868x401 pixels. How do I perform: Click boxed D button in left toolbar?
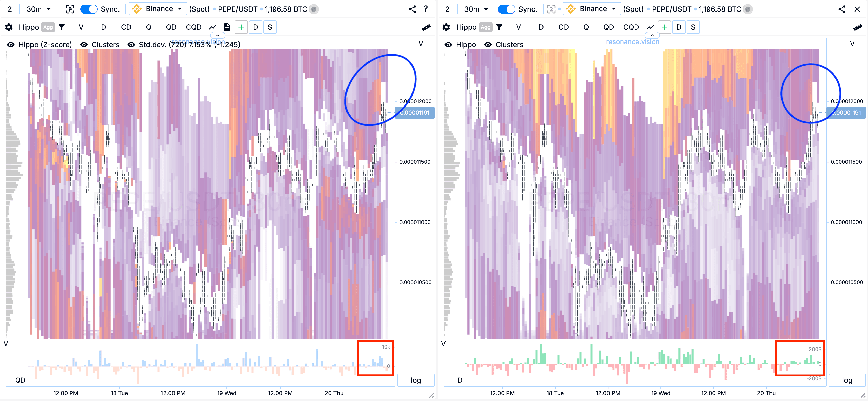255,27
